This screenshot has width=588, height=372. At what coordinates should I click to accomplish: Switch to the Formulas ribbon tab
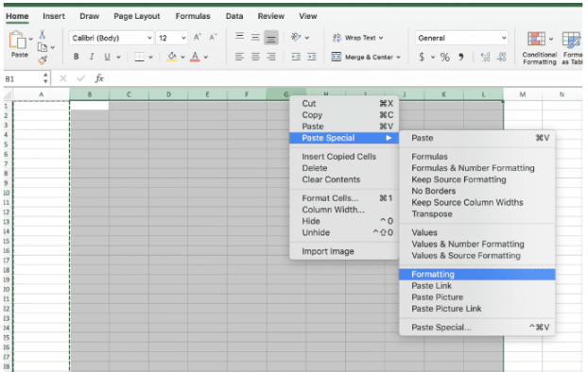coord(193,16)
